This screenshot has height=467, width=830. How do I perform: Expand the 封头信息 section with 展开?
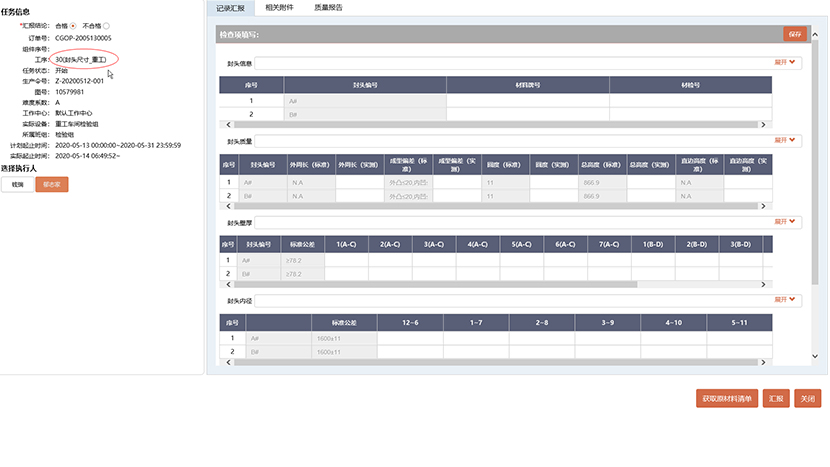pos(786,62)
